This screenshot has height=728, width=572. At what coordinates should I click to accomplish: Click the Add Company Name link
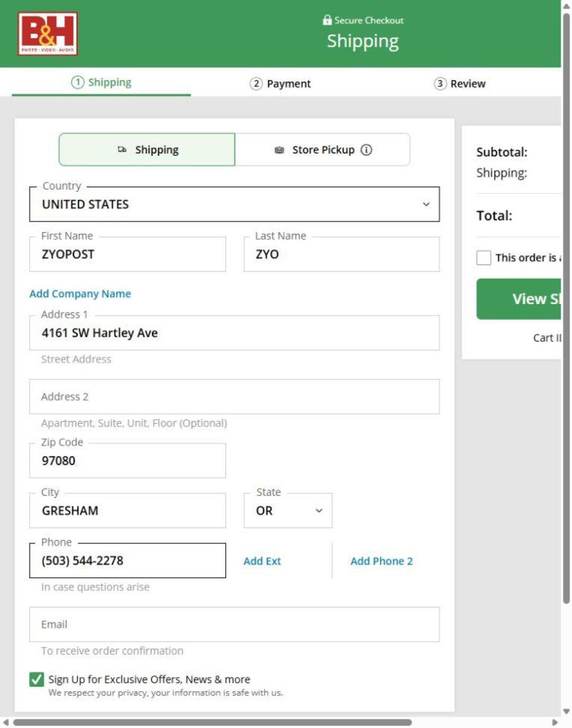click(x=80, y=294)
